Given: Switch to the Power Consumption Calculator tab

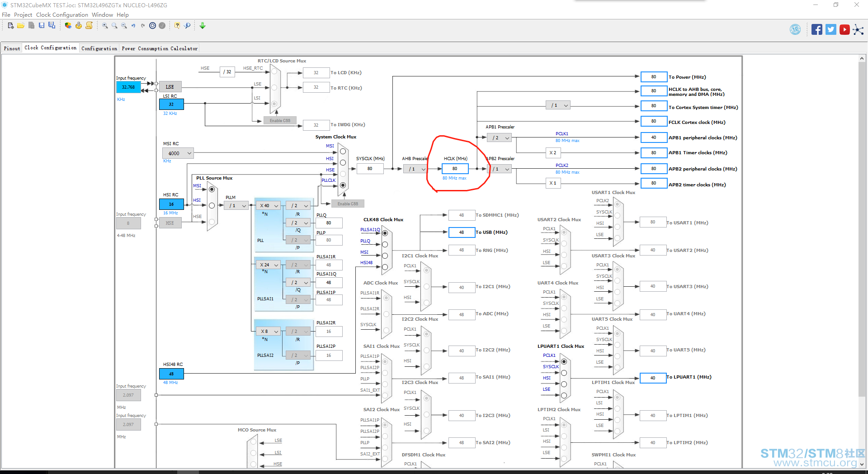Looking at the screenshot, I should [x=160, y=48].
